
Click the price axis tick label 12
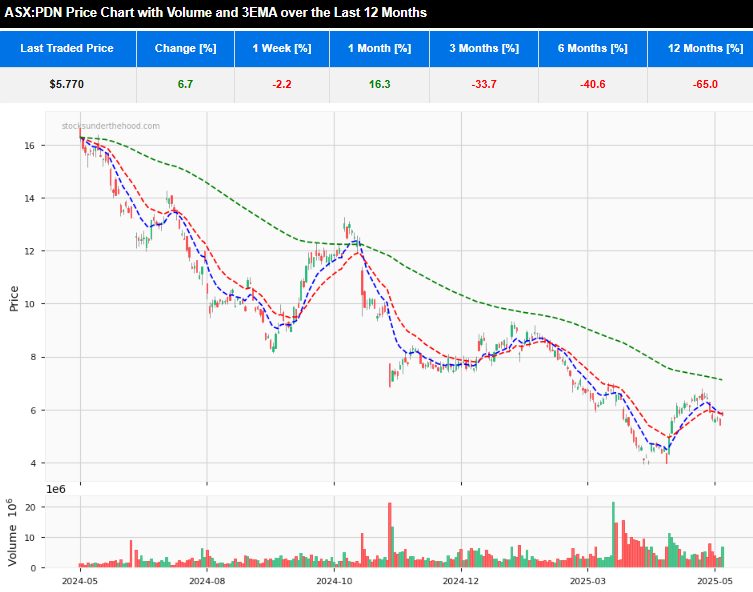[29, 252]
